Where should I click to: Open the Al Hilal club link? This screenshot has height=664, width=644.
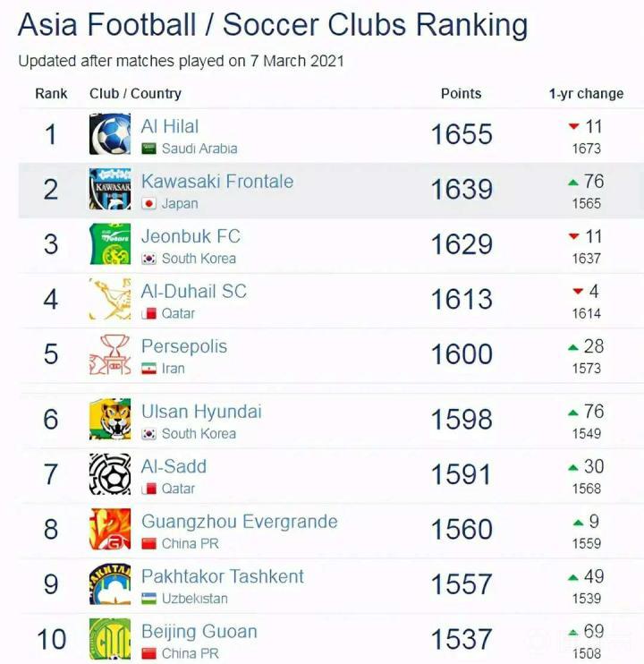pyautogui.click(x=170, y=126)
